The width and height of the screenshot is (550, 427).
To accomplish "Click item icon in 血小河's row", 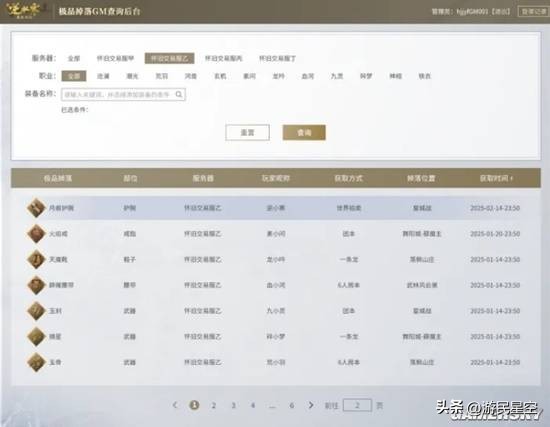I will tap(36, 285).
